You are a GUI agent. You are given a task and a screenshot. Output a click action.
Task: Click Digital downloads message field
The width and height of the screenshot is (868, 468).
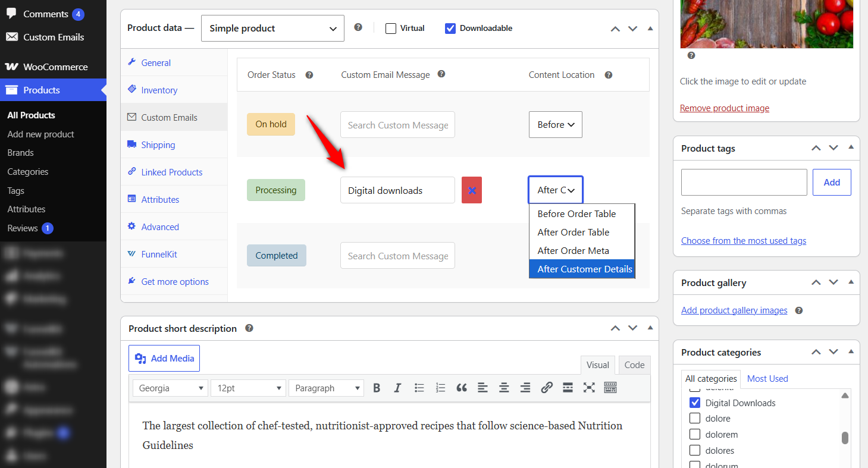pyautogui.click(x=397, y=190)
